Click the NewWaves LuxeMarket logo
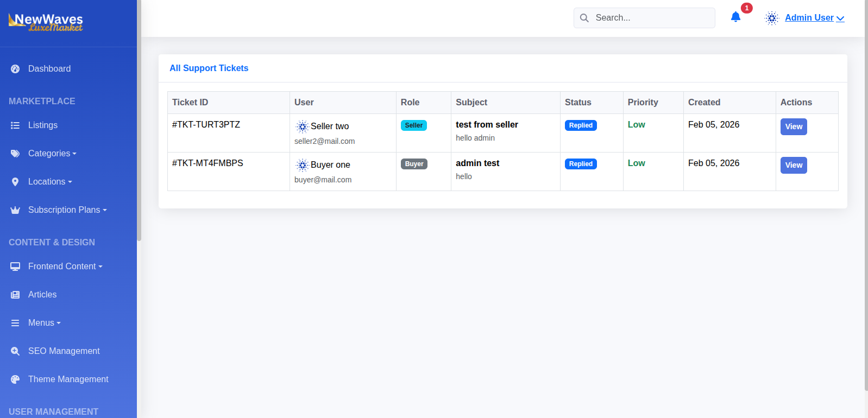The height and width of the screenshot is (418, 868). 46,22
